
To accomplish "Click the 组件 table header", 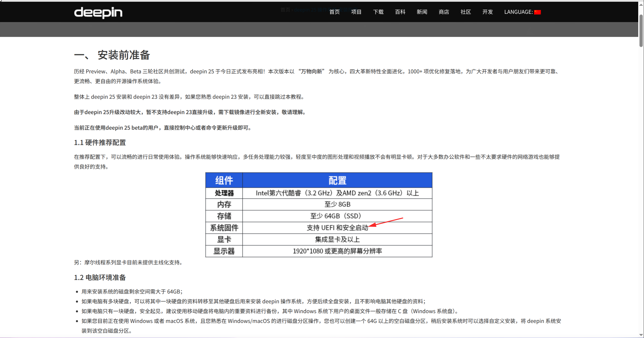I will click(x=224, y=180).
